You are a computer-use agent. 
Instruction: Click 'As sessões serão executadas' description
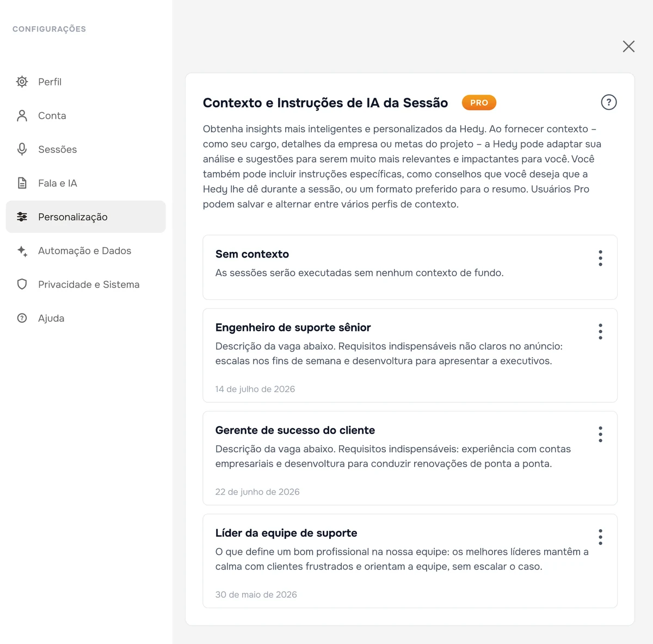pyautogui.click(x=360, y=273)
